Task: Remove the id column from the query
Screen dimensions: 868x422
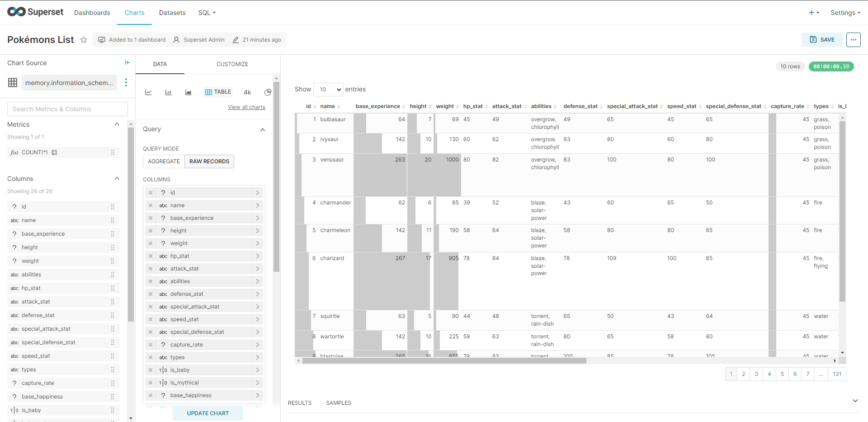Action: click(151, 193)
